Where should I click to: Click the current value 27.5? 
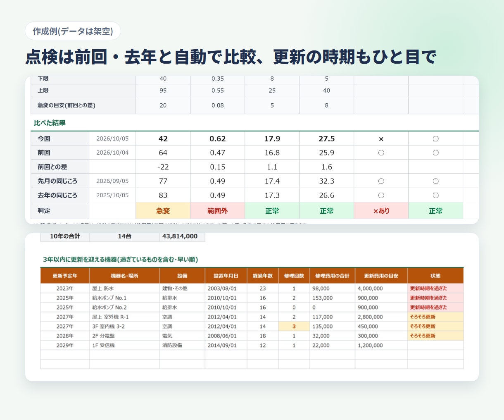pos(327,139)
